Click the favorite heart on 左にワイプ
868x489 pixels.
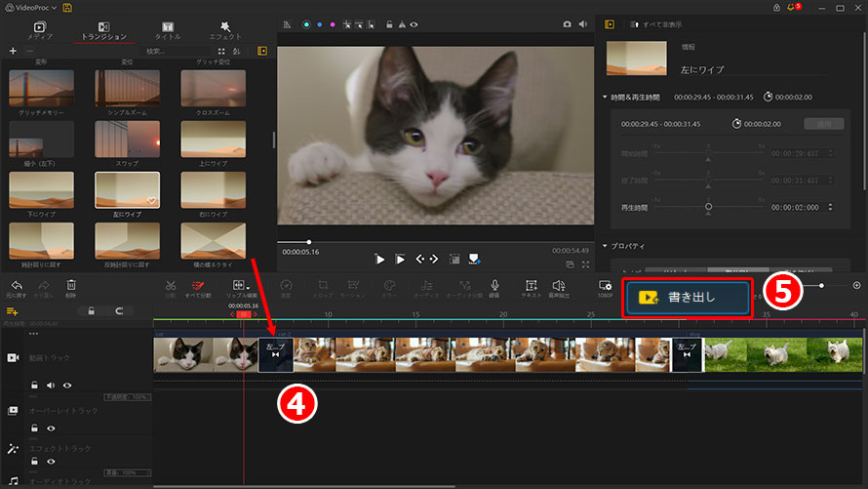151,201
